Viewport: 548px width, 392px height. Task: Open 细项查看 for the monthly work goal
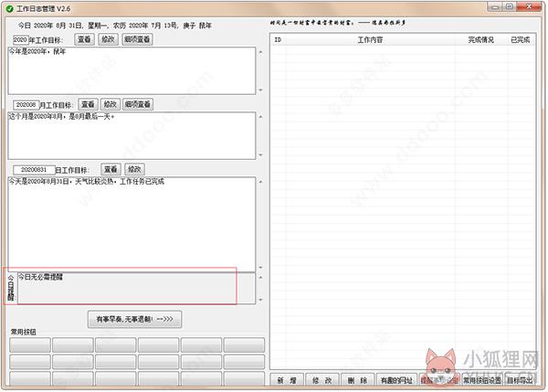(138, 104)
